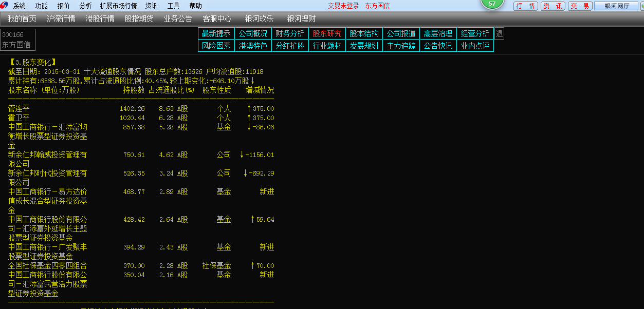Click the 社保基金 shareholder type
This screenshot has width=644, height=309.
[217, 266]
